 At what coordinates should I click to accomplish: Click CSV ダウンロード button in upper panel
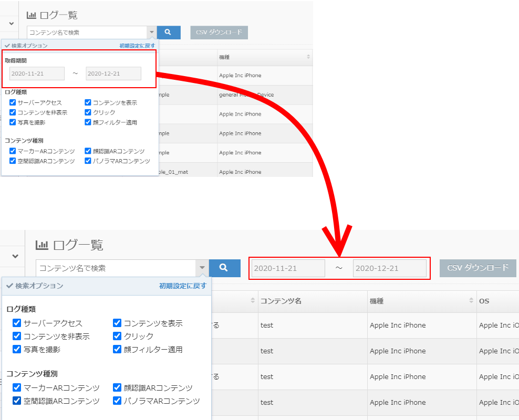pos(219,33)
